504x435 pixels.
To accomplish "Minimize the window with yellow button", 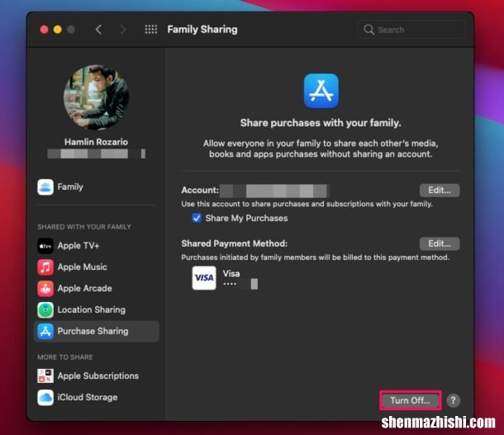I will 58,30.
